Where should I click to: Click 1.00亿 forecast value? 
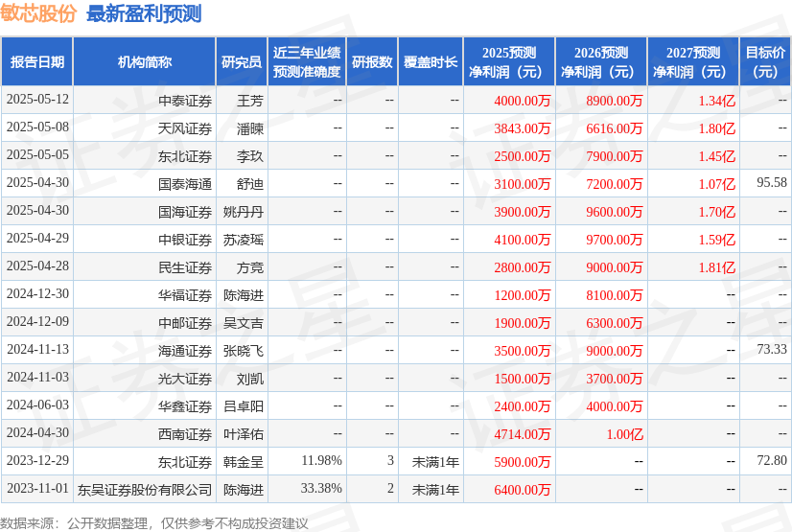pos(625,434)
